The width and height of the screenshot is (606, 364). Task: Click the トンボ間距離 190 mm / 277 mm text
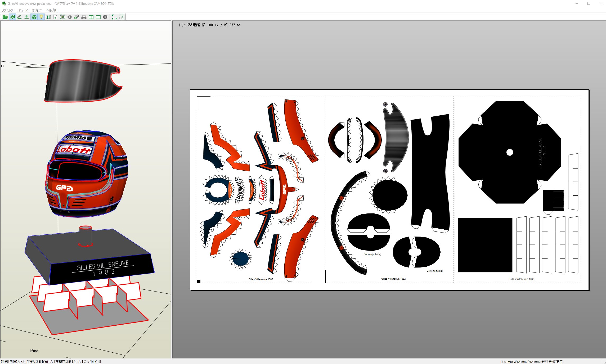pyautogui.click(x=209, y=25)
